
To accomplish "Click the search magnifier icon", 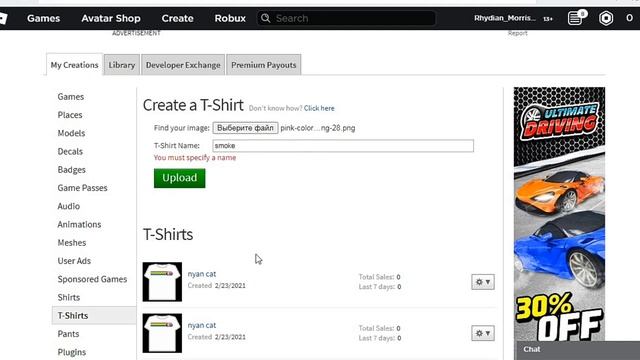I will [x=266, y=18].
